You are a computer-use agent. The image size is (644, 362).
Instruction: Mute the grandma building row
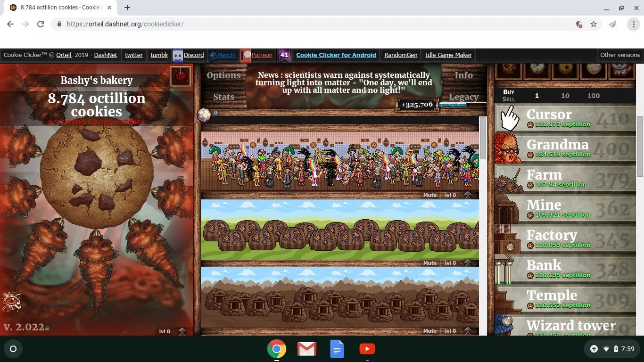(429, 195)
